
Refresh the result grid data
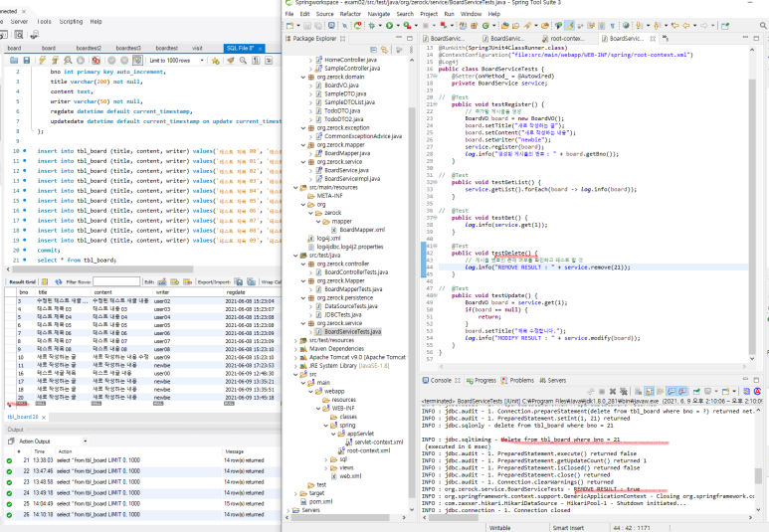pyautogui.click(x=59, y=282)
